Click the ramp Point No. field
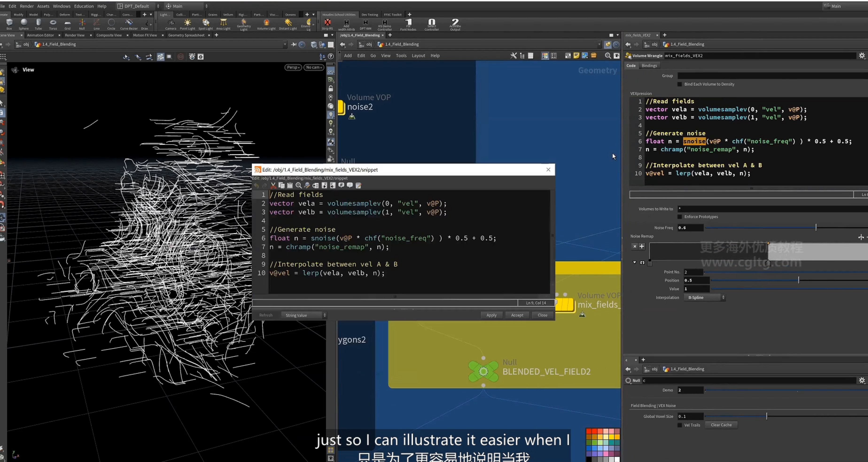 pos(693,272)
